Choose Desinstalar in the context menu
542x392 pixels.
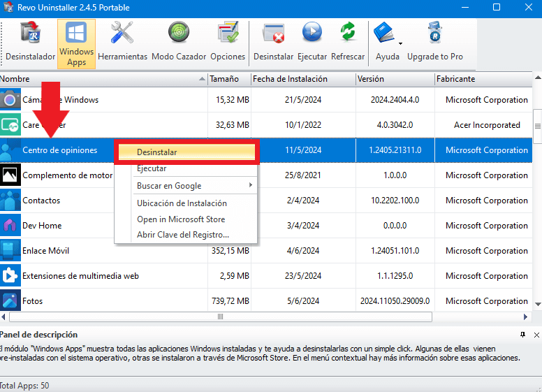click(x=186, y=152)
